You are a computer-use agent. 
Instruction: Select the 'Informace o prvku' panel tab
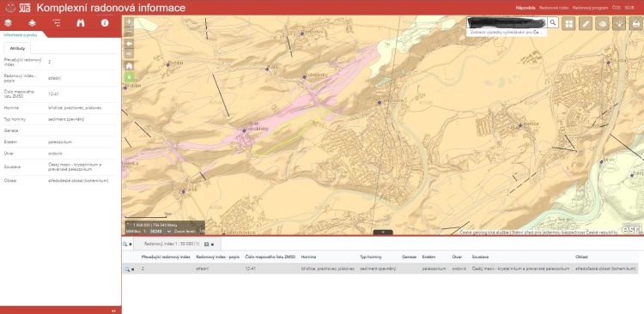coord(21,35)
